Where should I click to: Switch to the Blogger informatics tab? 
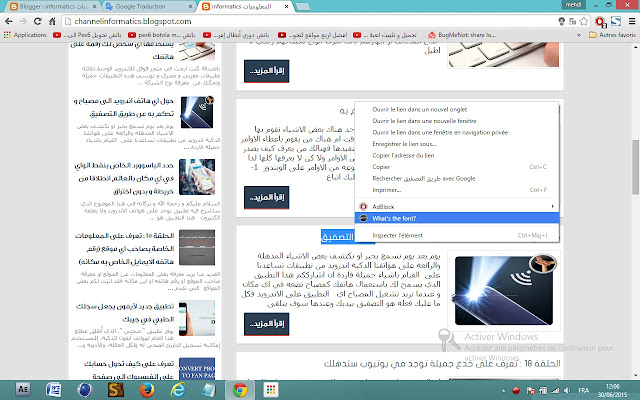[x=54, y=7]
